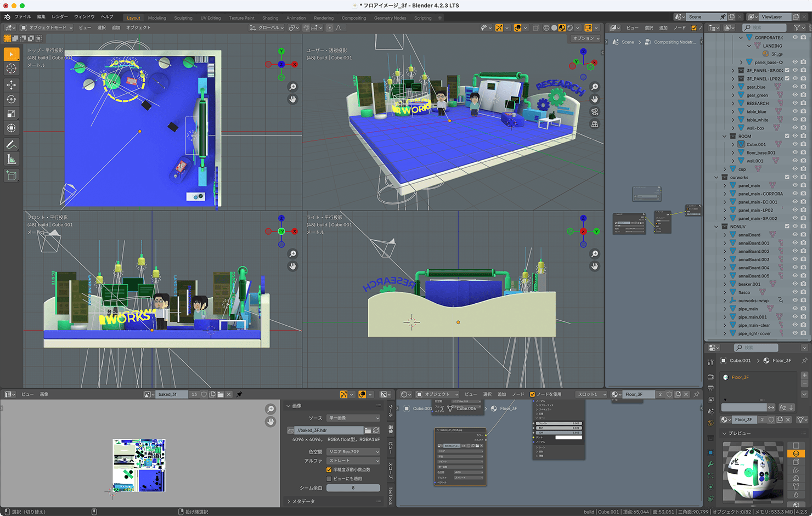Click pan hand icon in user perspective viewport
Image resolution: width=812 pixels, height=516 pixels.
click(x=595, y=99)
